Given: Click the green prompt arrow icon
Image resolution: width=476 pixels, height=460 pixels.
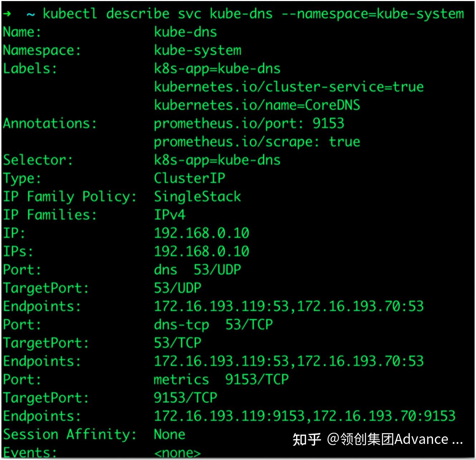Looking at the screenshot, I should [7, 14].
